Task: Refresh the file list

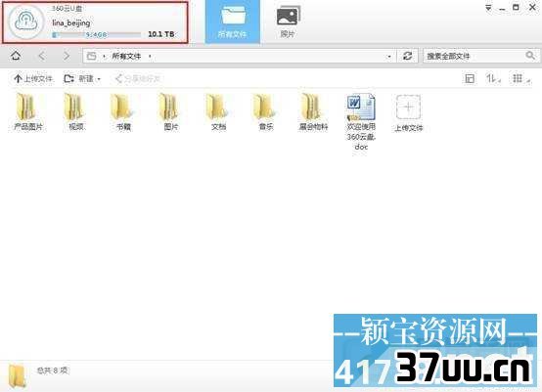Action: click(x=408, y=56)
